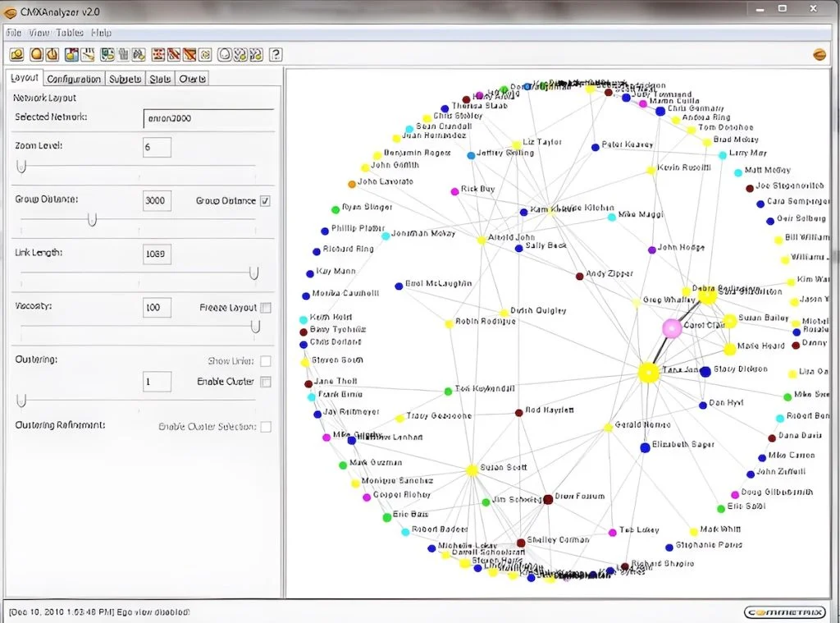Click the red crossed-out link toolbar icon

point(173,53)
